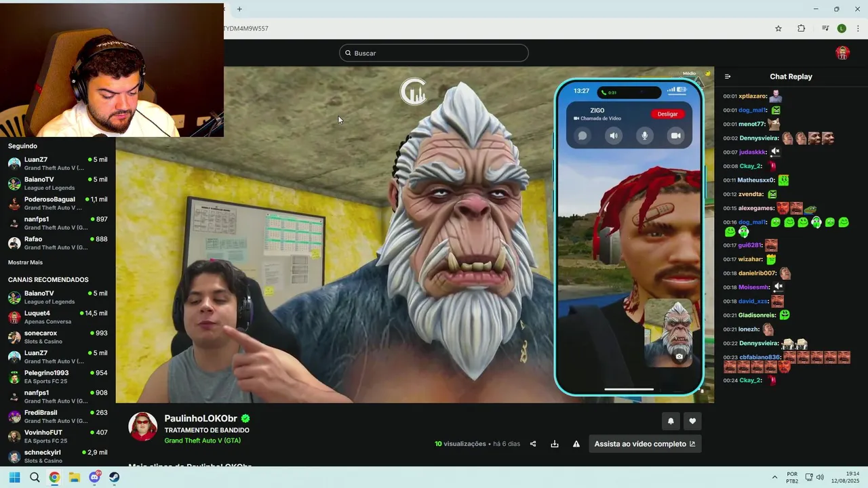This screenshot has height=488, width=868.
Task: Open PoderosoBagual channel in sidebar
Action: (58, 203)
